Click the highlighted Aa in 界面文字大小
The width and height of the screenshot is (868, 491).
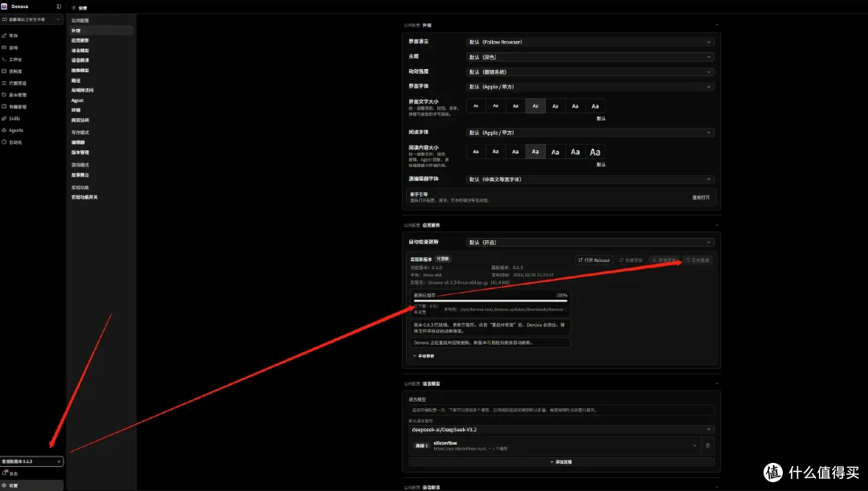coord(535,106)
